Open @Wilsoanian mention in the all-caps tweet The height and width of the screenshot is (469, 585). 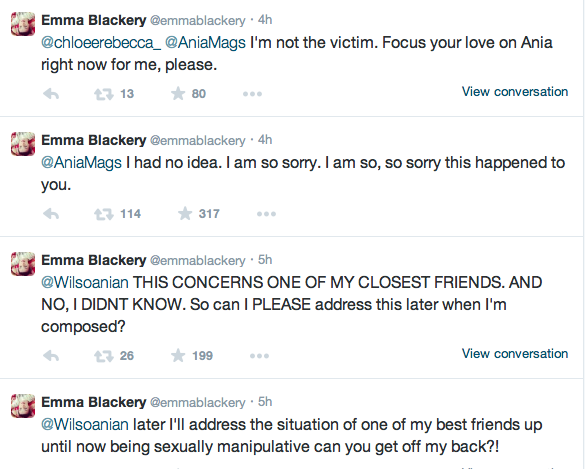point(85,283)
